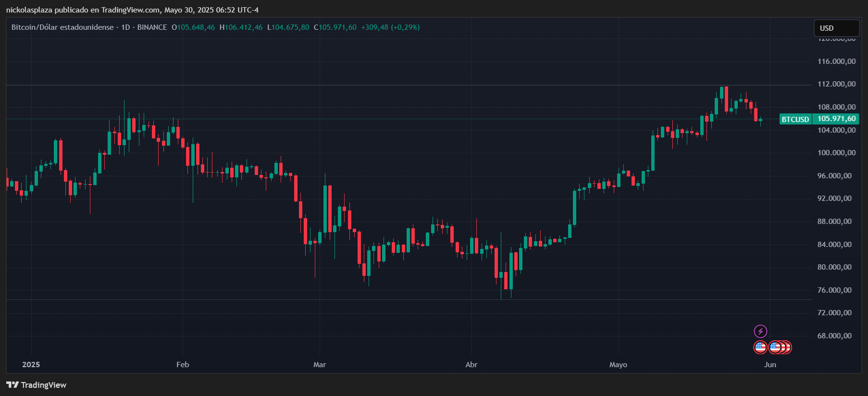Click the Abr label on time axis
This screenshot has width=868, height=396.
tap(471, 365)
